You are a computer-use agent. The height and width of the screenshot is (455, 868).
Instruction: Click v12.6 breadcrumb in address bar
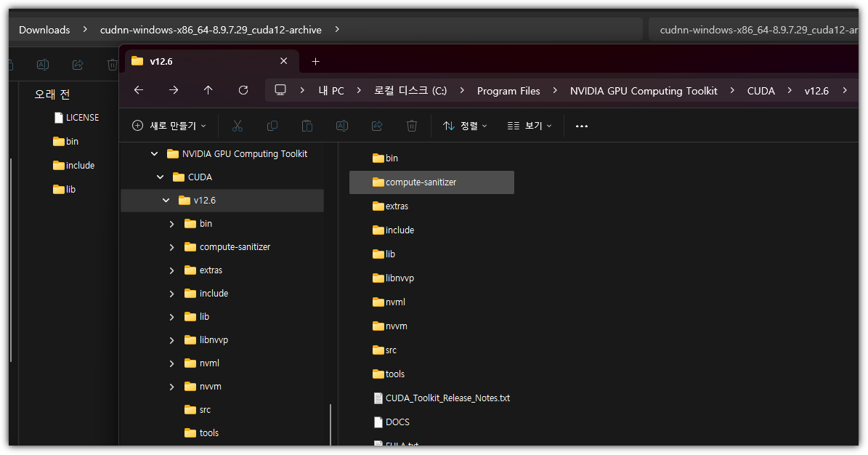(816, 91)
